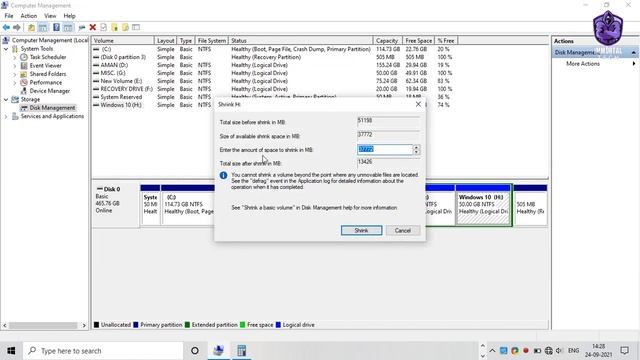640x360 pixels.
Task: Select Device Manager in the tree
Action: [x=49, y=91]
